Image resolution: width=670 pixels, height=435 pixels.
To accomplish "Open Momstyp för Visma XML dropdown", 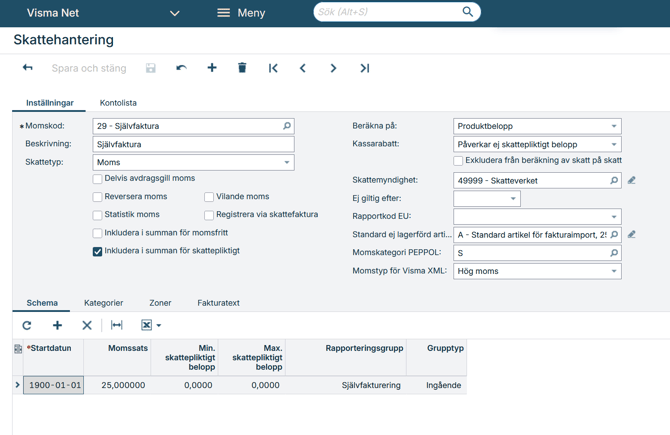I will point(613,271).
